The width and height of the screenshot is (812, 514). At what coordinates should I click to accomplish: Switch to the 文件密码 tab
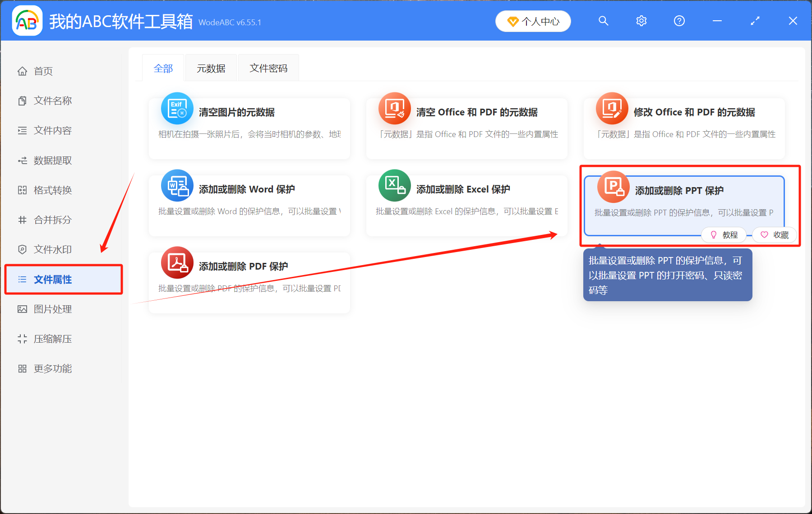268,68
